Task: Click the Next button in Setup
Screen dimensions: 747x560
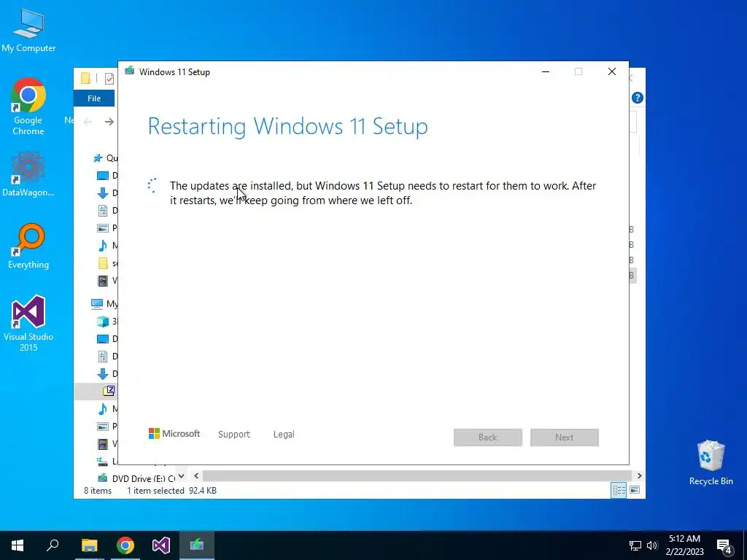Action: (x=565, y=437)
